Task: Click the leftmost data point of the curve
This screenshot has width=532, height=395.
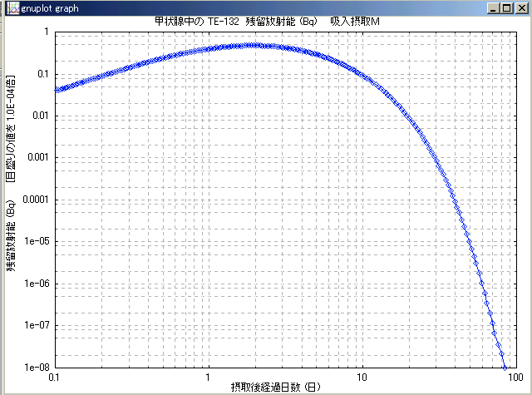Action: click(x=56, y=89)
